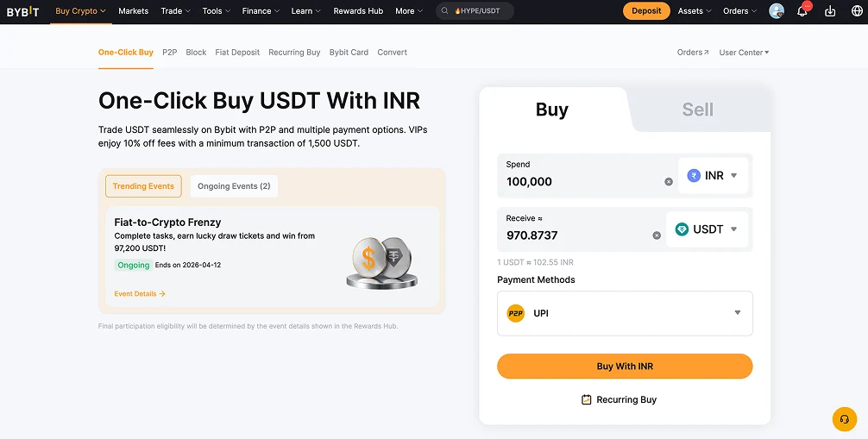Open the customer support headset button
This screenshot has width=868, height=439.
coord(845,419)
